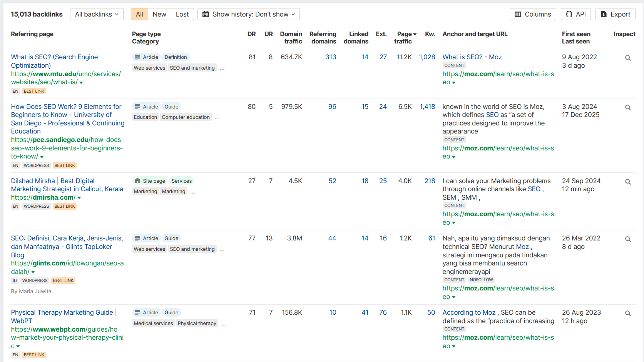
Task: Open the Show history dropdown
Action: click(x=248, y=14)
